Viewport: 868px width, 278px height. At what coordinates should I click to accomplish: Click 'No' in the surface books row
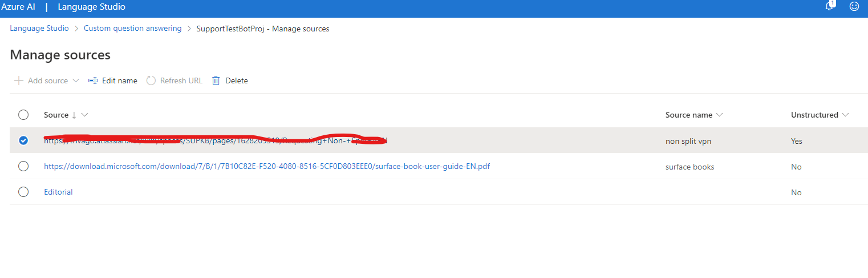click(796, 167)
